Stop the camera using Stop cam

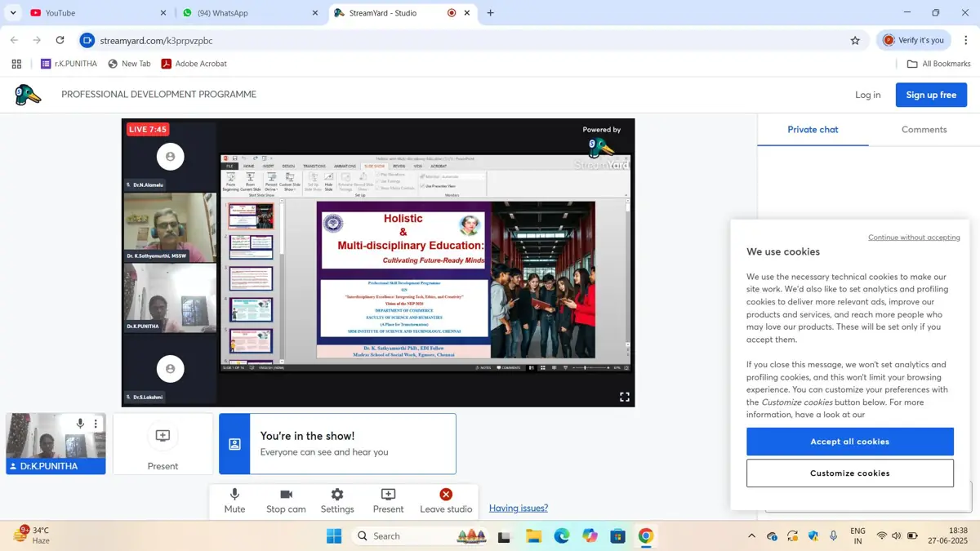(x=286, y=500)
